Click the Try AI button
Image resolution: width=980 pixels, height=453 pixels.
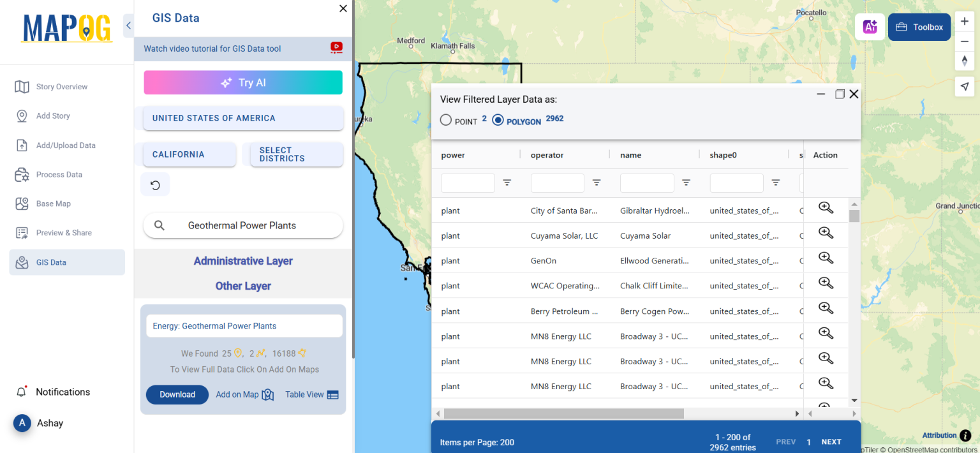242,82
